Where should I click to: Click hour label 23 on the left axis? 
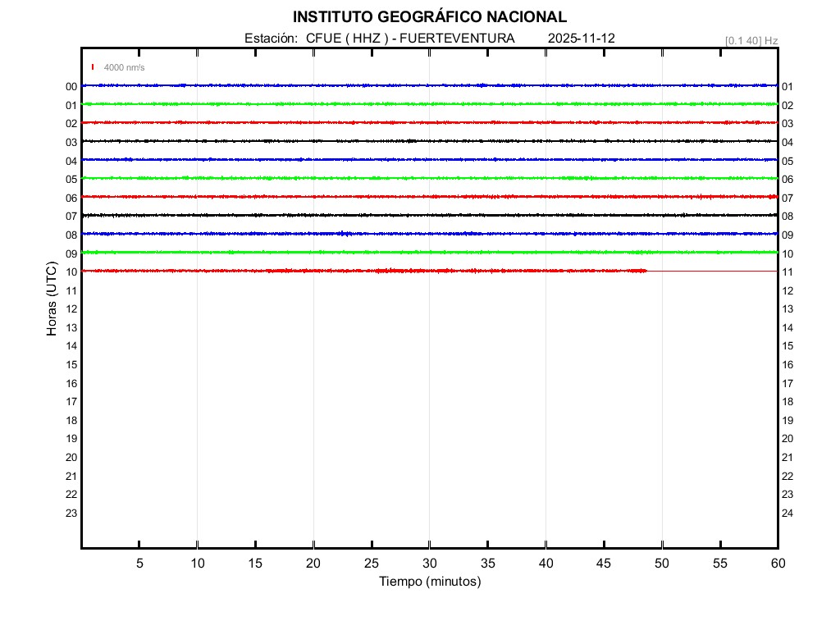pos(71,514)
